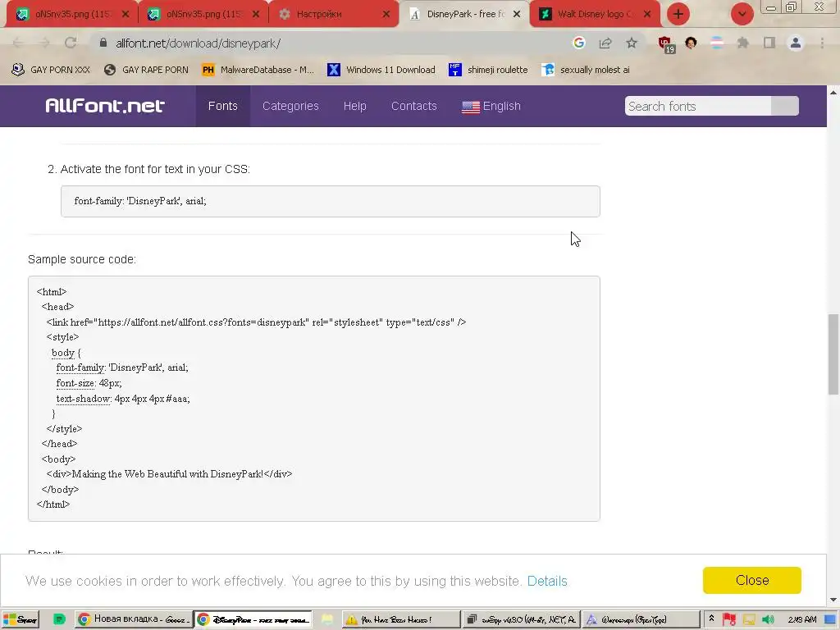Viewport: 840px width, 630px height.
Task: Close the cookie notice banner
Action: coord(752,580)
